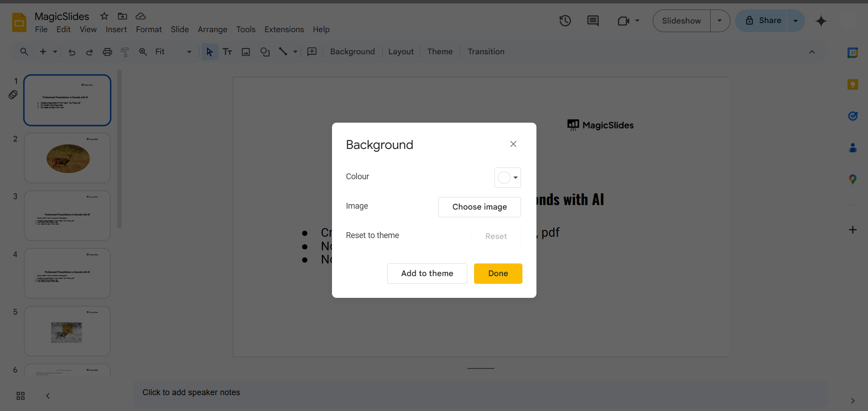The height and width of the screenshot is (411, 868).
Task: Open the File menu
Action: click(x=41, y=29)
